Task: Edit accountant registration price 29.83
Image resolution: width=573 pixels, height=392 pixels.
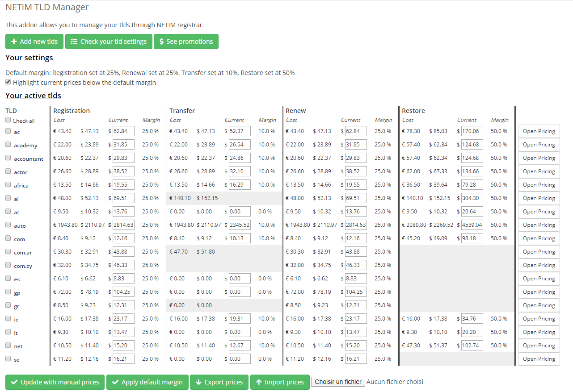Action: [x=123, y=158]
